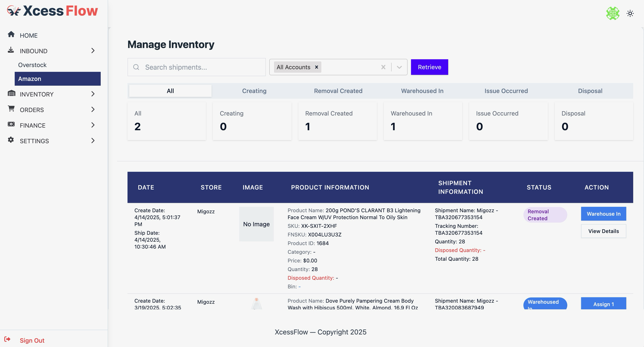Click the Inventory warehouse icon
Image resolution: width=644 pixels, height=347 pixels.
pyautogui.click(x=11, y=93)
